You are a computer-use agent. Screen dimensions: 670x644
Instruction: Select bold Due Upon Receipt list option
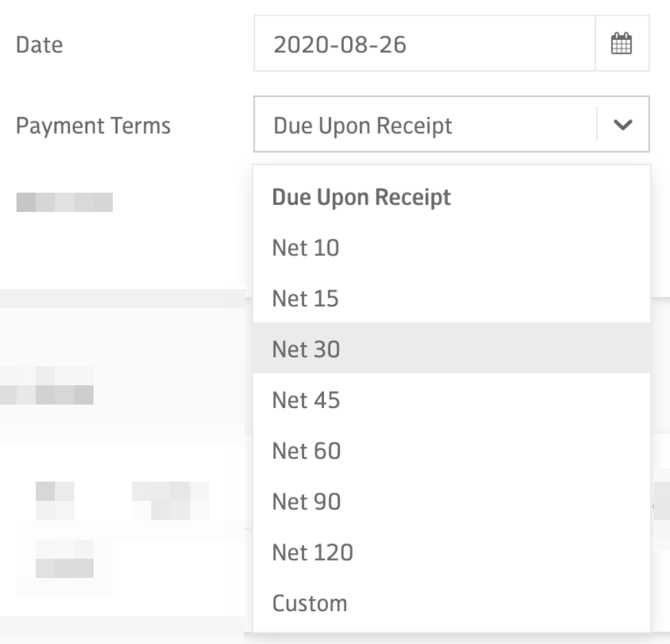pos(451,197)
